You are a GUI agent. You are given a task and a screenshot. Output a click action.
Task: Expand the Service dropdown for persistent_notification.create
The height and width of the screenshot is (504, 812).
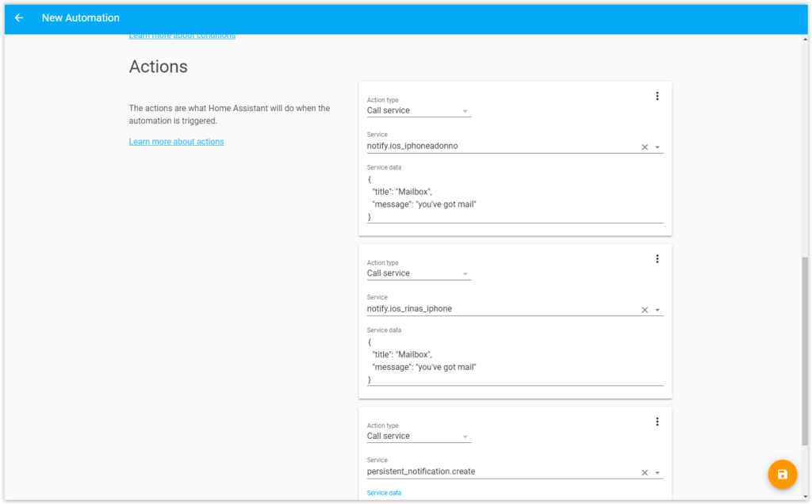point(659,472)
